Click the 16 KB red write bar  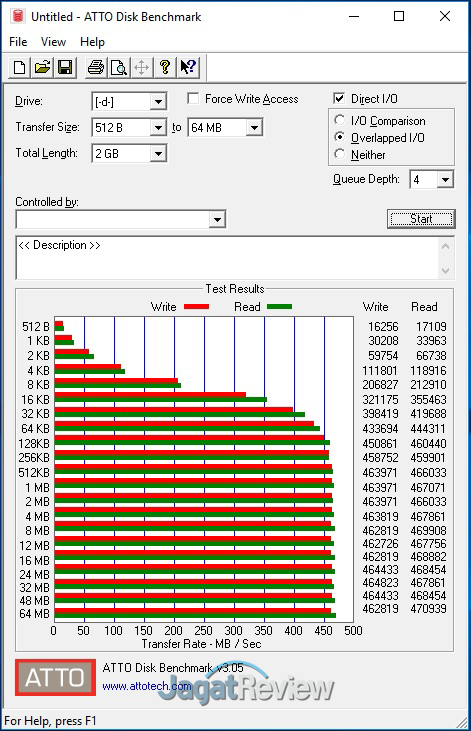point(150,395)
